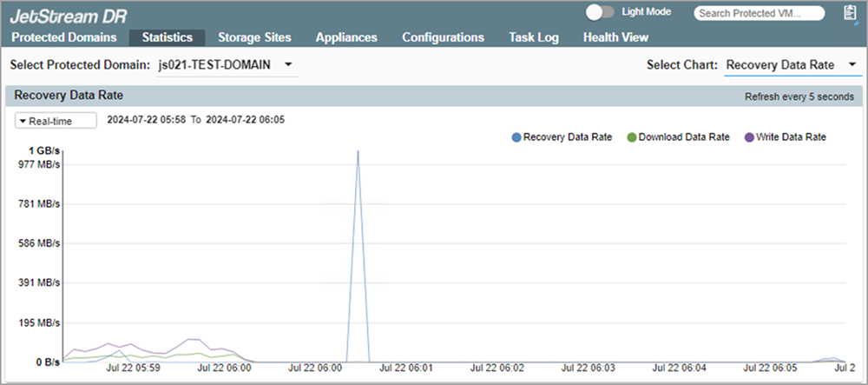Expand the Select Chart dropdown
This screenshot has height=385, width=868.
pos(792,65)
